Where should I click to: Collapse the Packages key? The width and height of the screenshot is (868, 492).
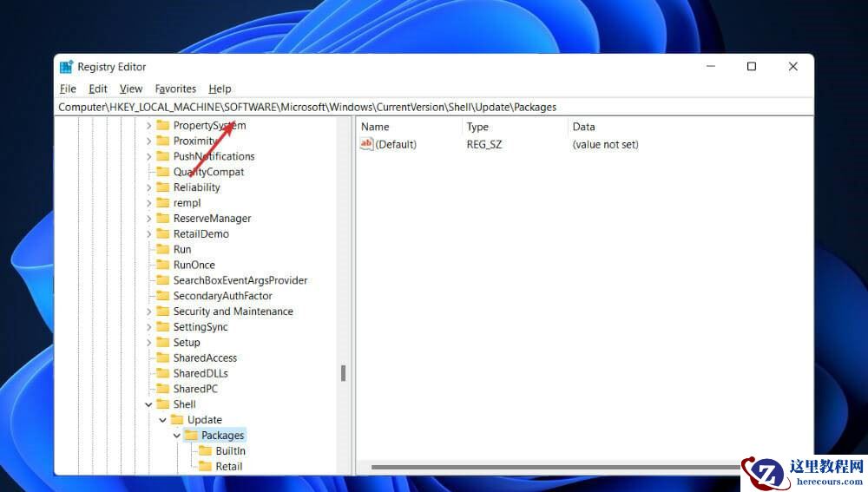pyautogui.click(x=176, y=436)
